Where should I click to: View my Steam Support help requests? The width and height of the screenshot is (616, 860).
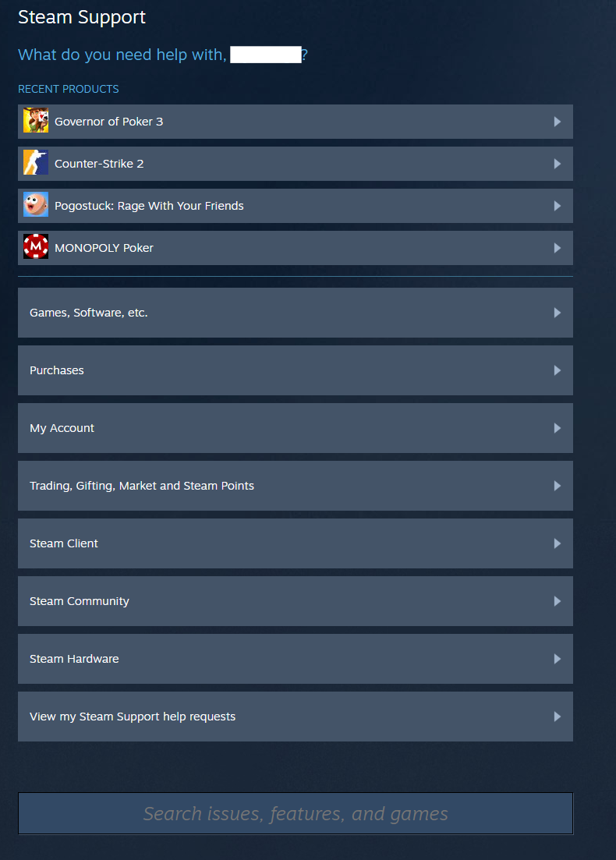point(295,716)
